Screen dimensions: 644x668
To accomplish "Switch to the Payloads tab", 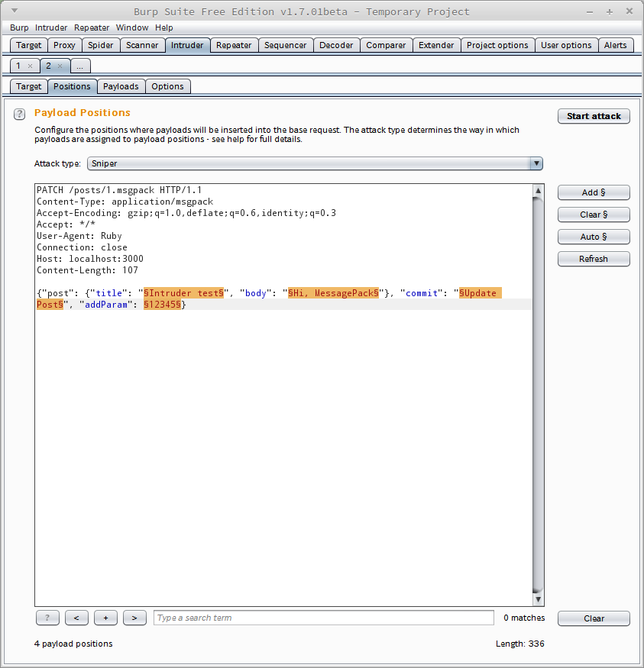I will click(121, 86).
